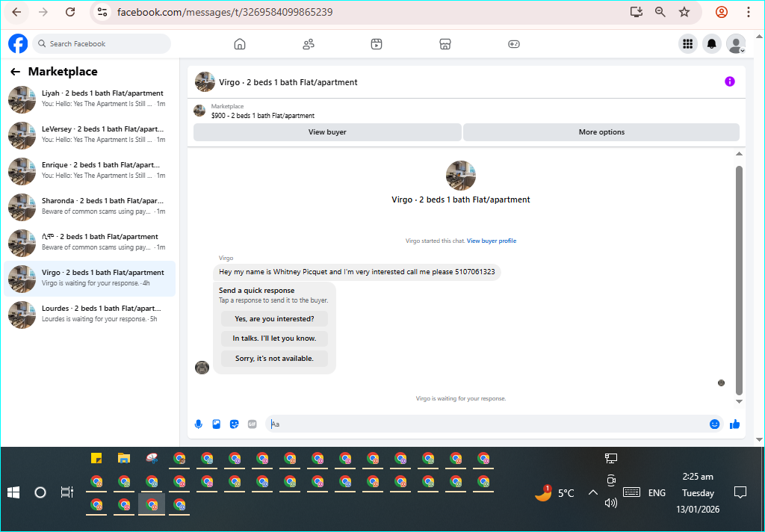The height and width of the screenshot is (532, 765).
Task: Open the clock and calendar
Action: (698, 493)
